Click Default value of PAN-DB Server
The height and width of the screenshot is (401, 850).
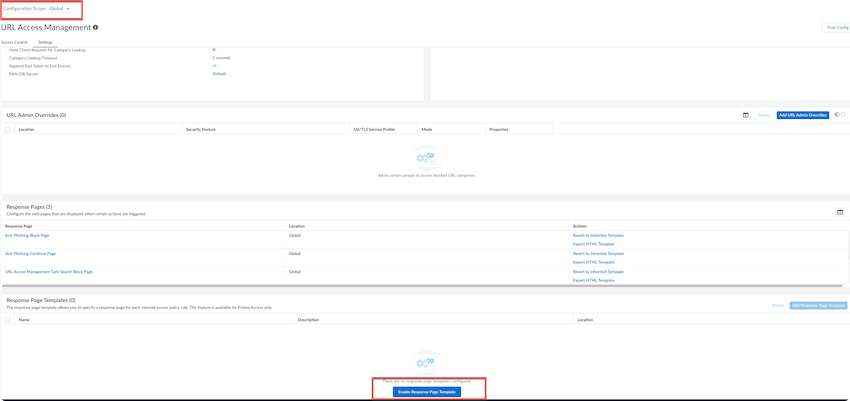[x=219, y=73]
